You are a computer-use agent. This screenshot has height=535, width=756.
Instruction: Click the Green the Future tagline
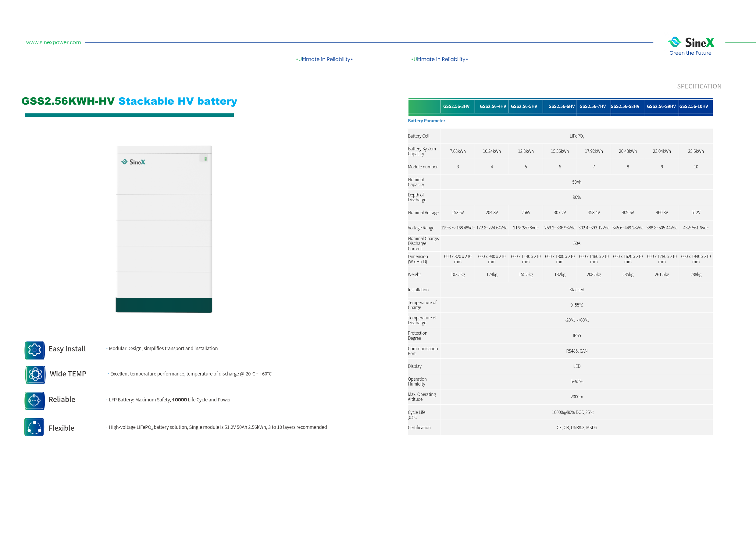(690, 53)
